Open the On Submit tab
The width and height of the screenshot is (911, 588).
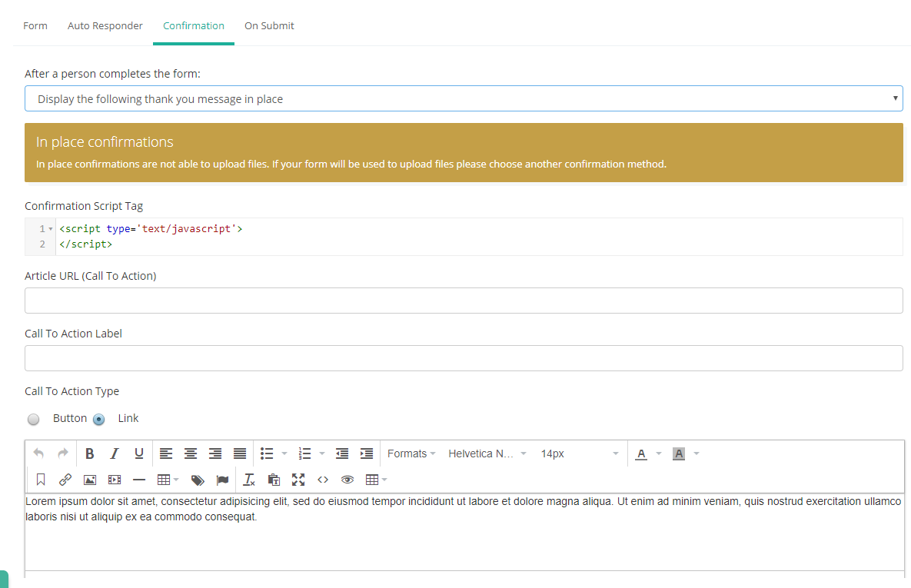click(269, 25)
